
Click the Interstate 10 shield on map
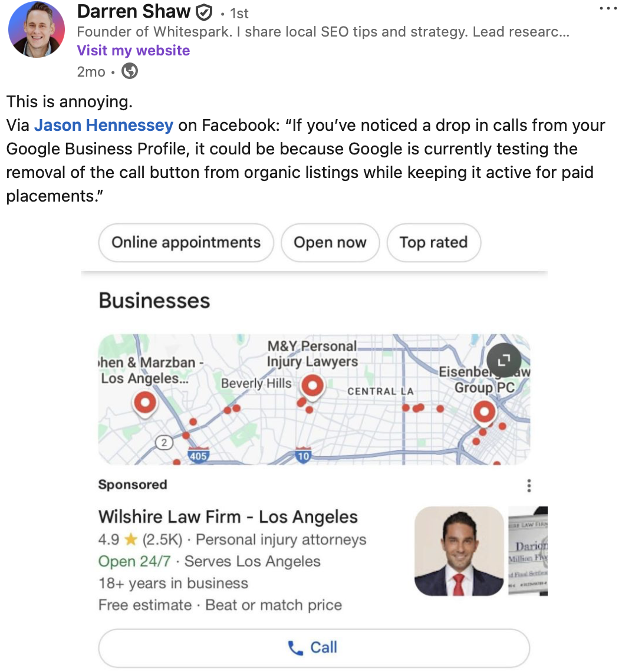[x=302, y=456]
